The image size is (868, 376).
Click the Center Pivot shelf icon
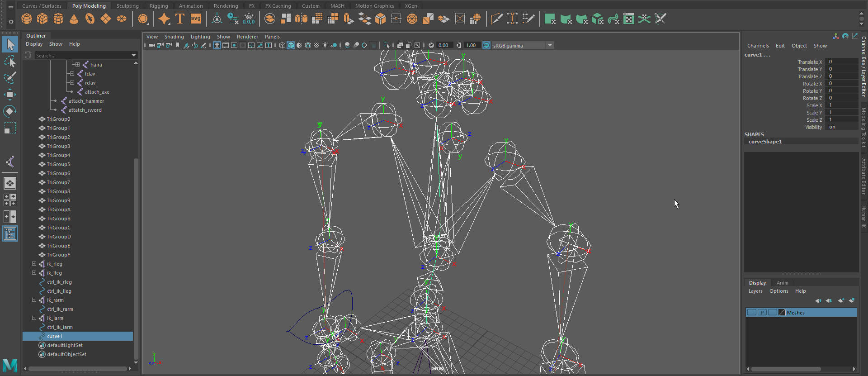[217, 19]
